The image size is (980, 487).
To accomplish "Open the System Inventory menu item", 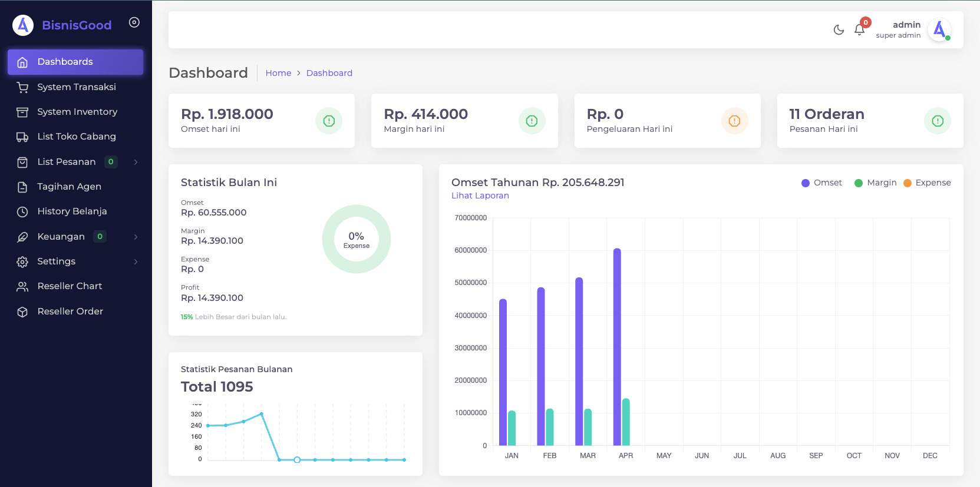I will click(x=77, y=112).
